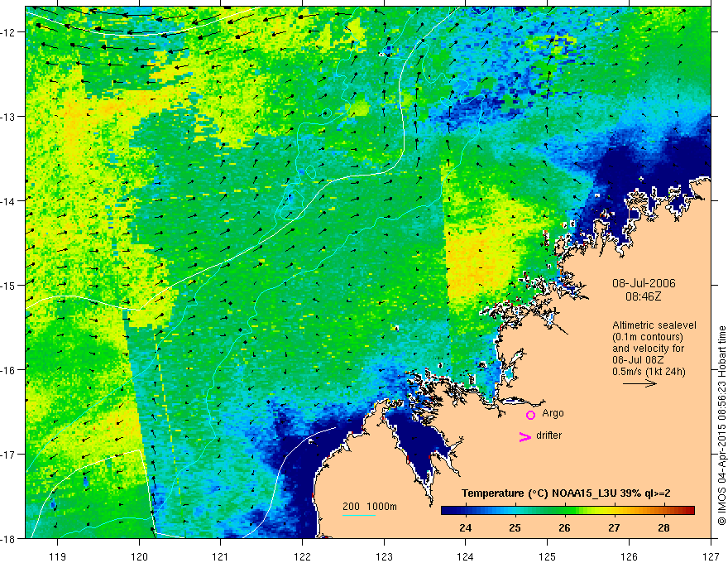The width and height of the screenshot is (728, 563).
Task: Click the cyan depth contour legend line
Action: click(x=359, y=515)
